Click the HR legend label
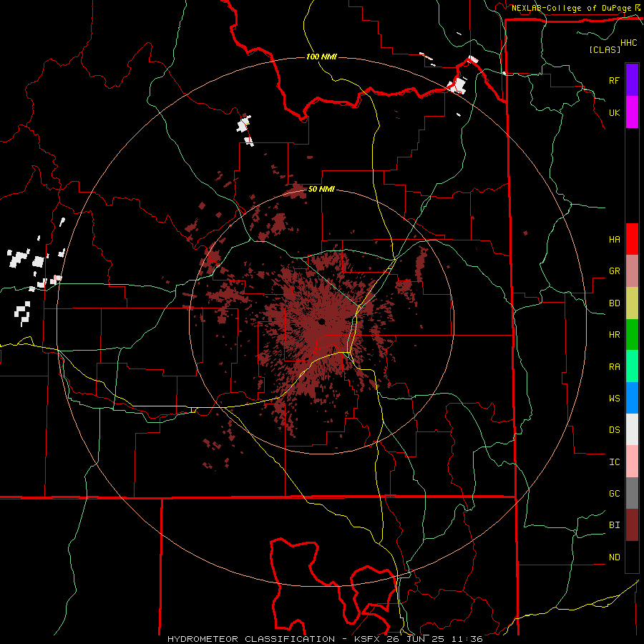644x644 pixels. (x=614, y=335)
